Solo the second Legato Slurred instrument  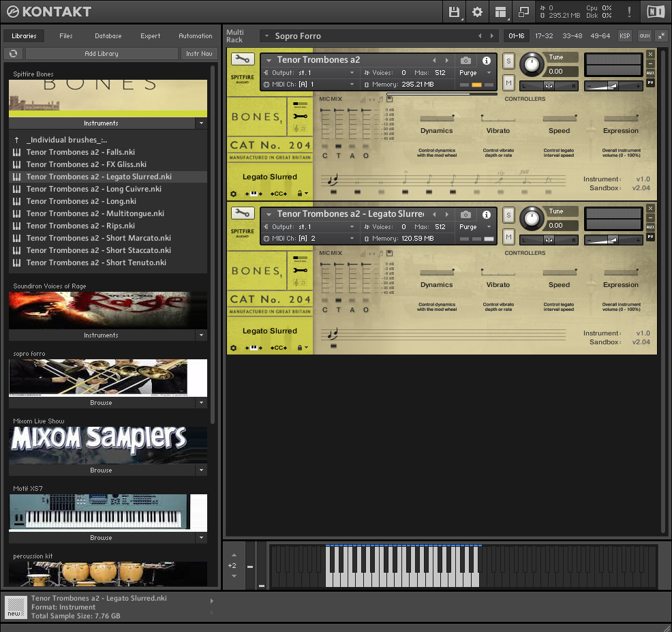coord(508,214)
